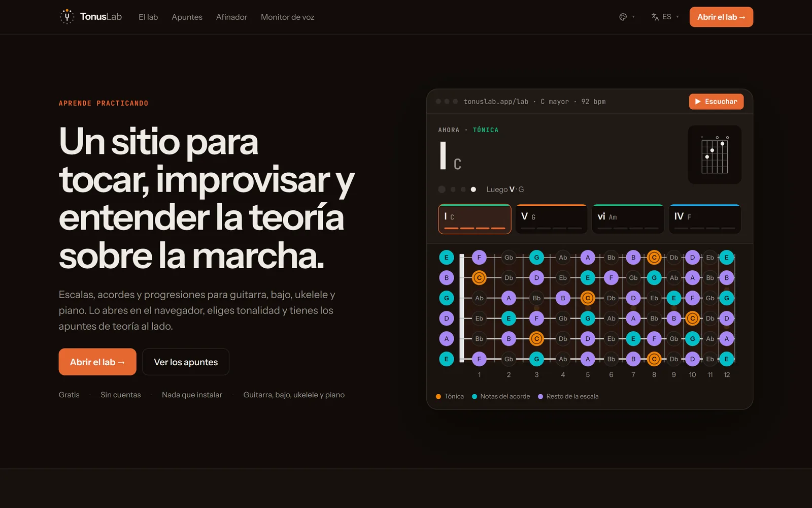Click Resto de la escala purple swatch
The image size is (812, 508).
tap(540, 397)
